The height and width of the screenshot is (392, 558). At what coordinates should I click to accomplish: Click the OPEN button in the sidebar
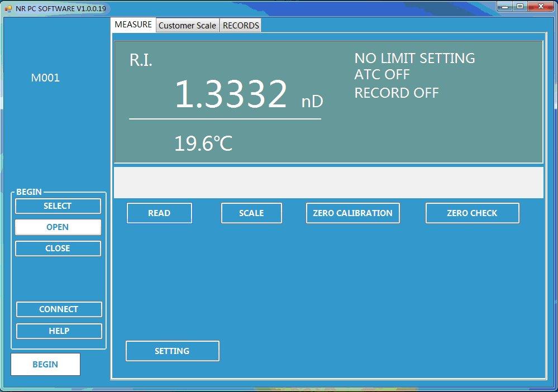click(58, 227)
